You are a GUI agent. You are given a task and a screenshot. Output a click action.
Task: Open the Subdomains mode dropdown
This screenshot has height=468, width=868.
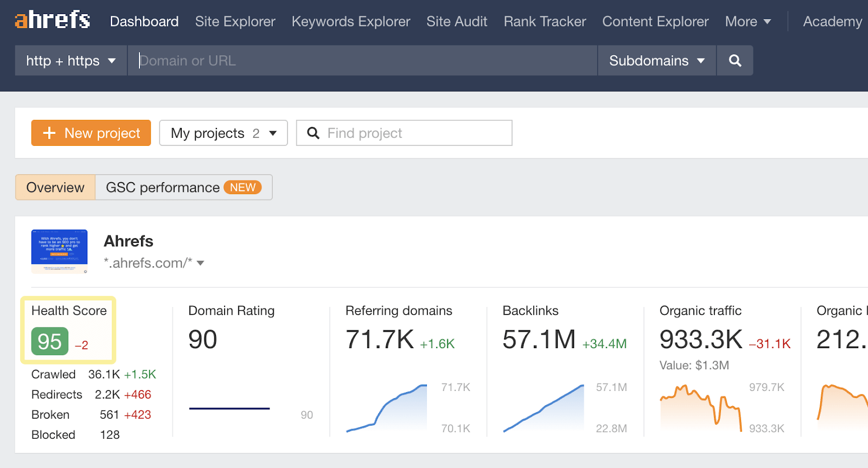click(656, 60)
